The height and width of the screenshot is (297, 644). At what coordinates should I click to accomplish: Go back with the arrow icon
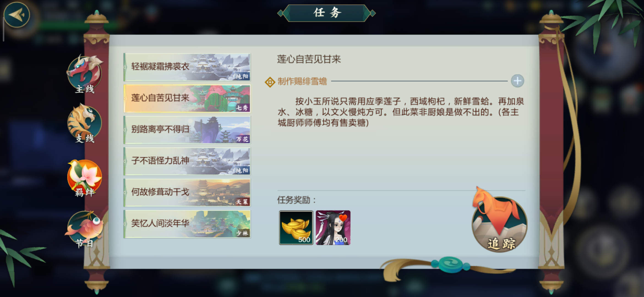[x=17, y=15]
